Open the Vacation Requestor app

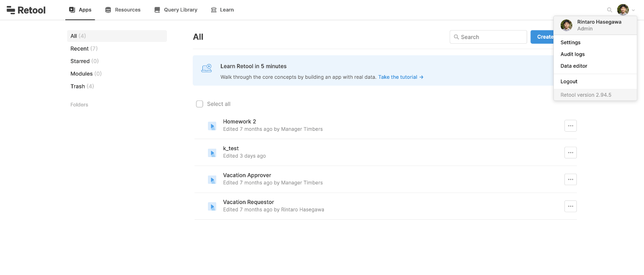click(248, 202)
